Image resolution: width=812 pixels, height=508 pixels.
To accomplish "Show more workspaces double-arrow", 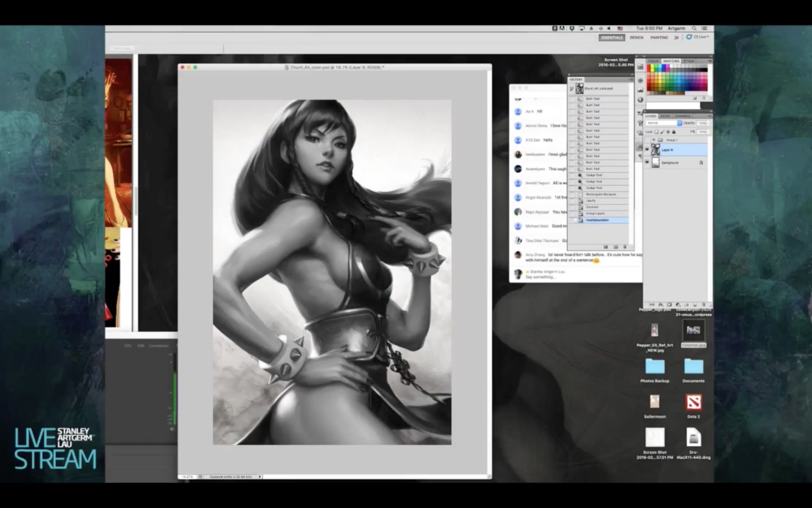I will [x=676, y=38].
